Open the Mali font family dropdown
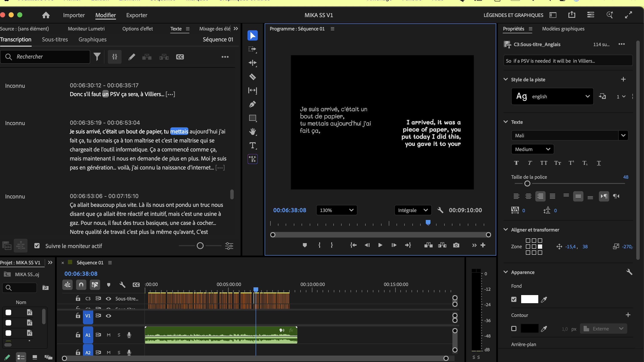This screenshot has height=362, width=644. click(623, 136)
